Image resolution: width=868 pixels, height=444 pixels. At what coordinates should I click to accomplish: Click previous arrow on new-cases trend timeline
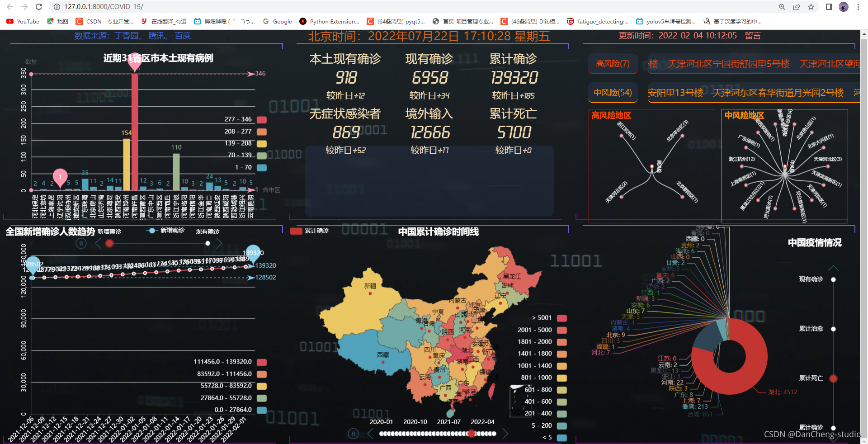pyautogui.click(x=98, y=243)
